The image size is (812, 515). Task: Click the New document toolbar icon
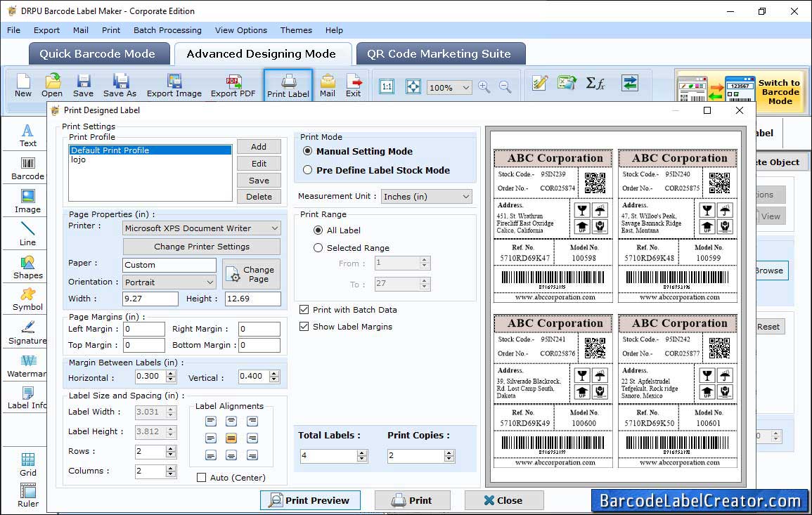23,86
